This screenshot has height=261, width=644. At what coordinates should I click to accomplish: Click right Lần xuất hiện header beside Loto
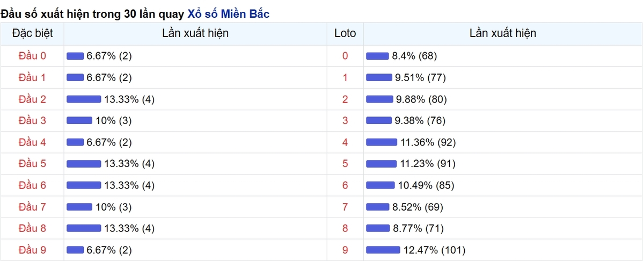pos(503,33)
